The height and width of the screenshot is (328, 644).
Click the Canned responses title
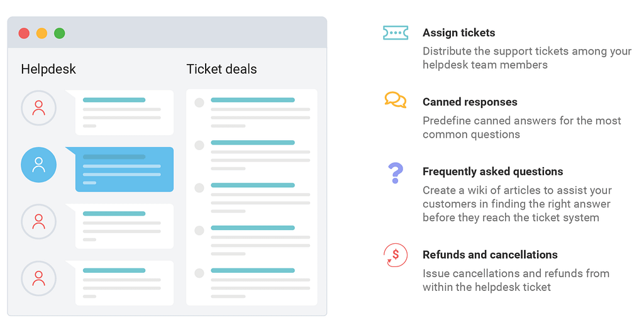pos(470,102)
